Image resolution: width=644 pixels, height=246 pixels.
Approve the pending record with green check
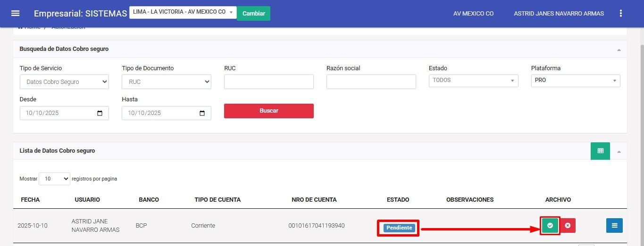550,226
